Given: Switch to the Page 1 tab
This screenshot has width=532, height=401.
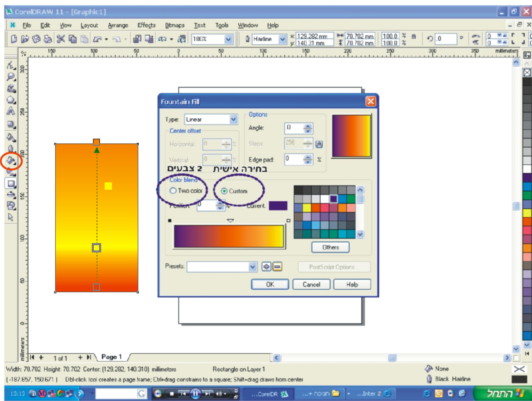Looking at the screenshot, I should click(x=111, y=357).
